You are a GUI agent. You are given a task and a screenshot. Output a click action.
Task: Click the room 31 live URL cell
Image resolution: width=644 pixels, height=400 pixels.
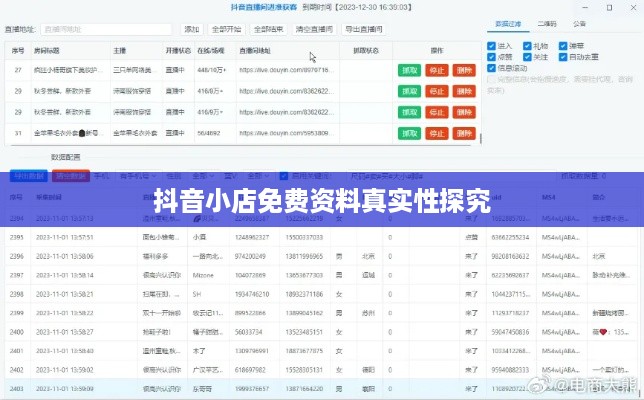coord(287,133)
